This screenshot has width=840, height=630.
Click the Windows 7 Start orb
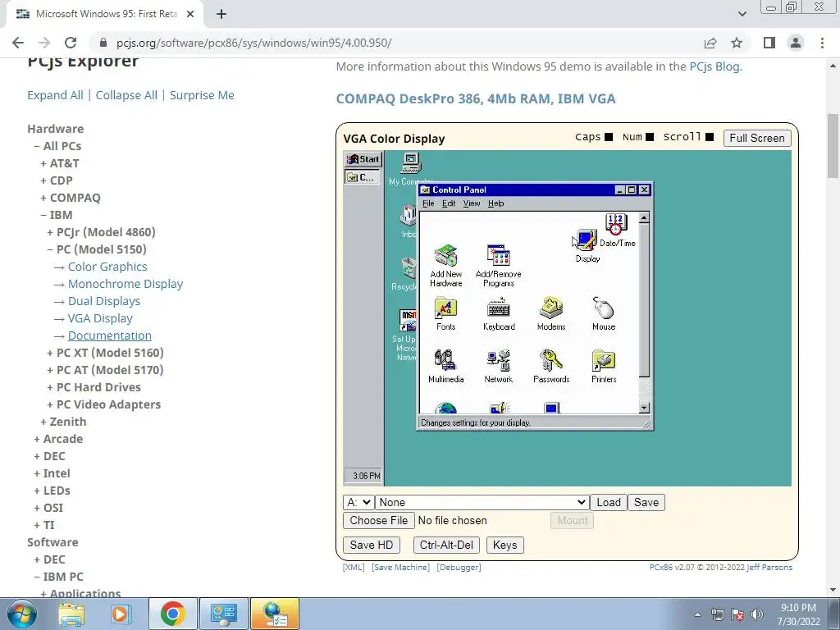(x=22, y=614)
